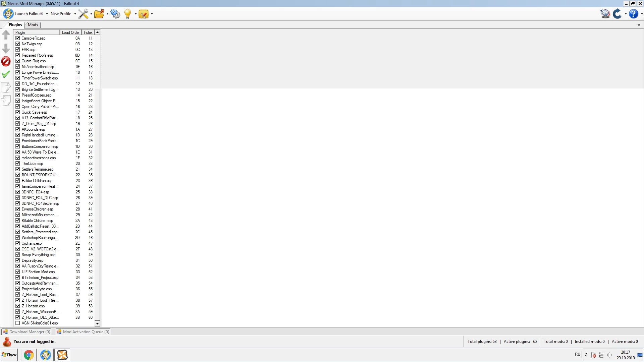
Task: Uncheck the NoTwigs.esp plugin
Action: click(18, 44)
